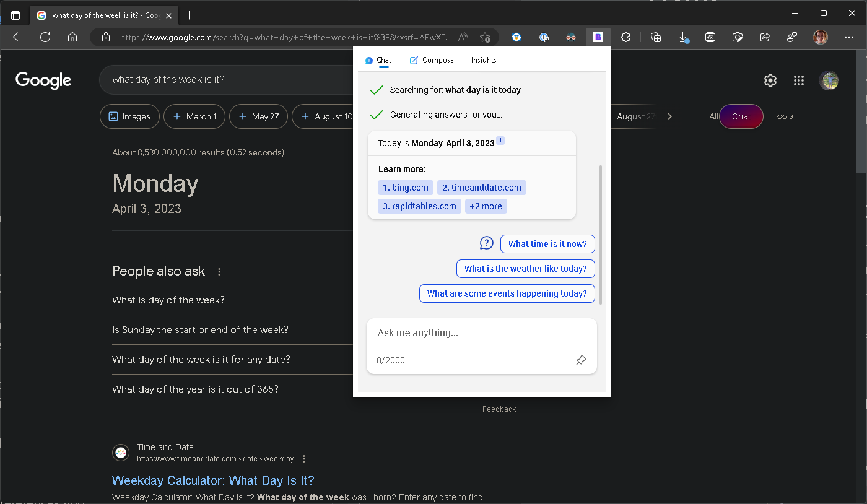867x504 pixels.
Task: Open the timeanddate.com citation
Action: (482, 187)
